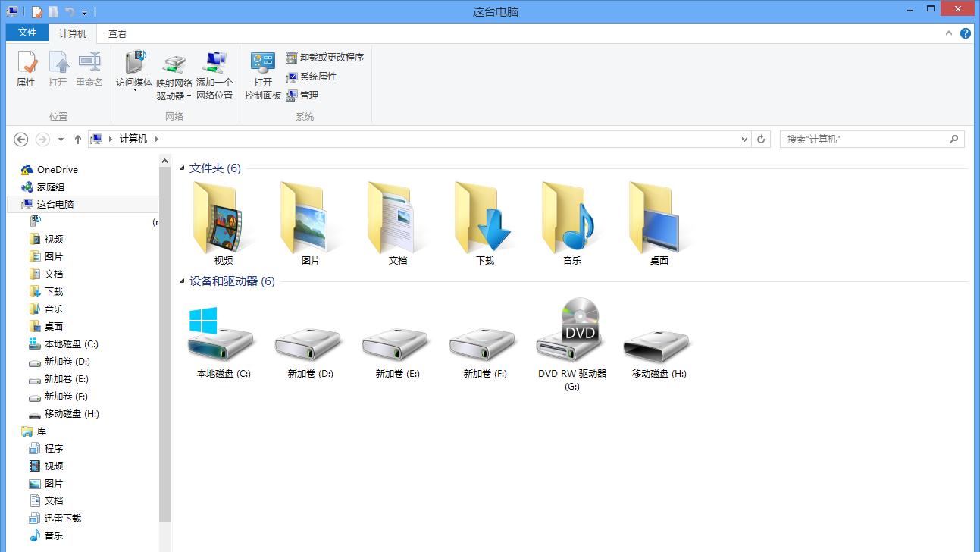This screenshot has height=552, width=980.
Task: Select the 桌面 folder in main pane
Action: [659, 222]
